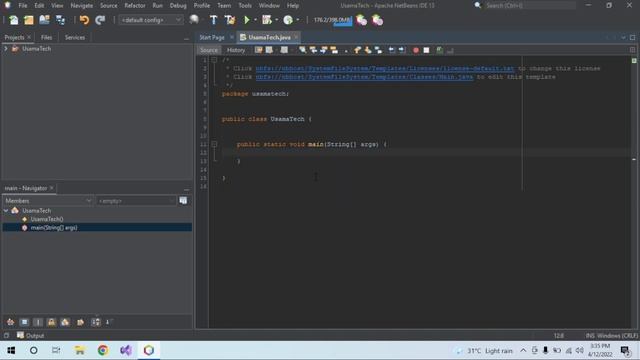Screen dimensions: 640x360
Task: Collapse the UsamaTech class in Navigator
Action: tap(6, 211)
